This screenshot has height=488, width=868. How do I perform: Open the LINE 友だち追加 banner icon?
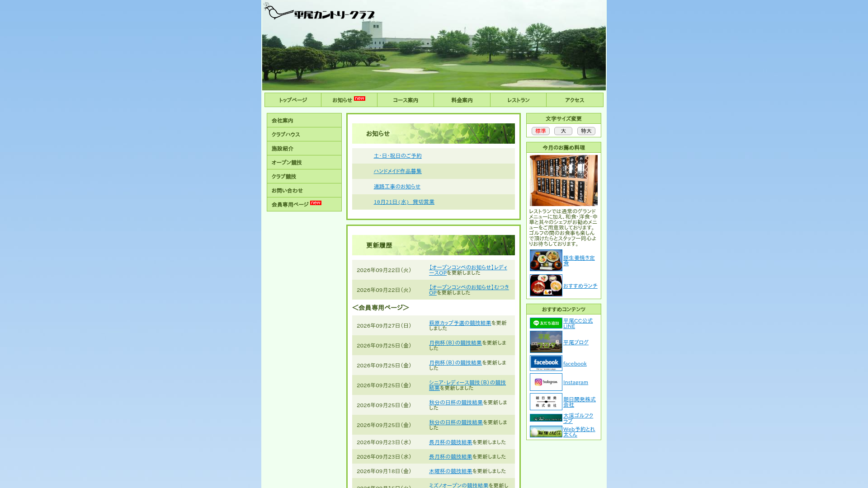pos(546,323)
